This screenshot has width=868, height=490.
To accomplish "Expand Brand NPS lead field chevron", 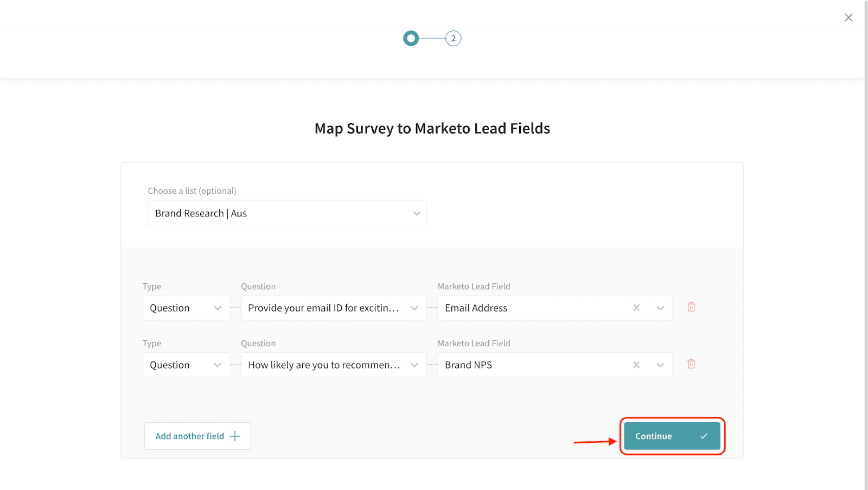I will pyautogui.click(x=660, y=365).
